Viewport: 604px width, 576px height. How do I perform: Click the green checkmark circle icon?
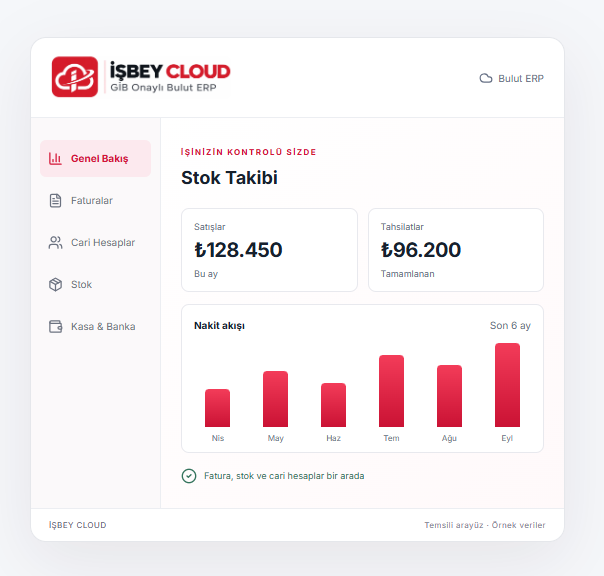[x=189, y=476]
